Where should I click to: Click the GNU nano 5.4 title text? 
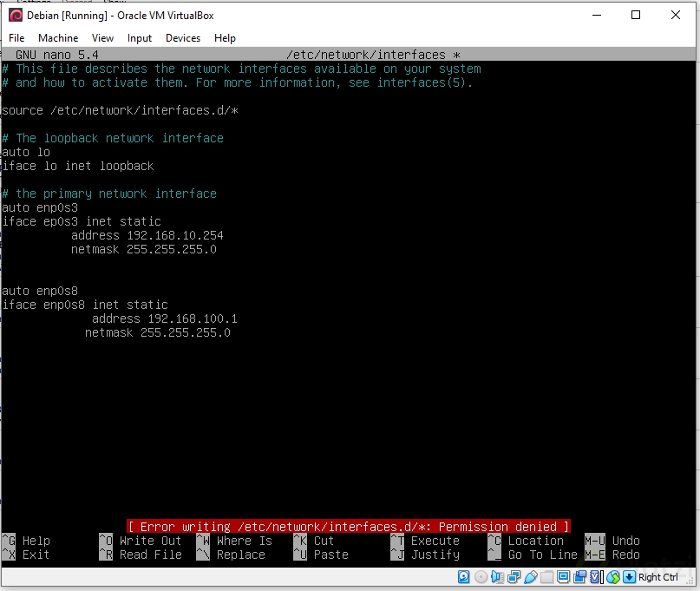tap(57, 55)
